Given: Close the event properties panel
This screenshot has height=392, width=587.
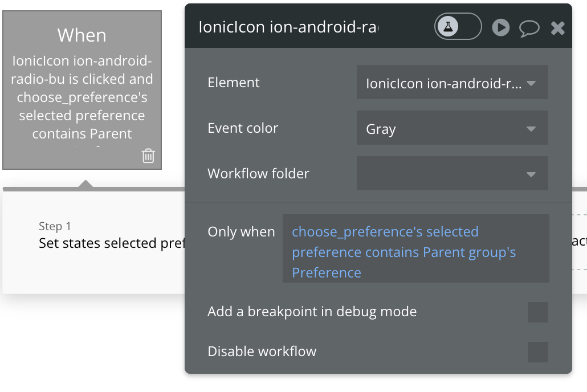Looking at the screenshot, I should coord(557,27).
